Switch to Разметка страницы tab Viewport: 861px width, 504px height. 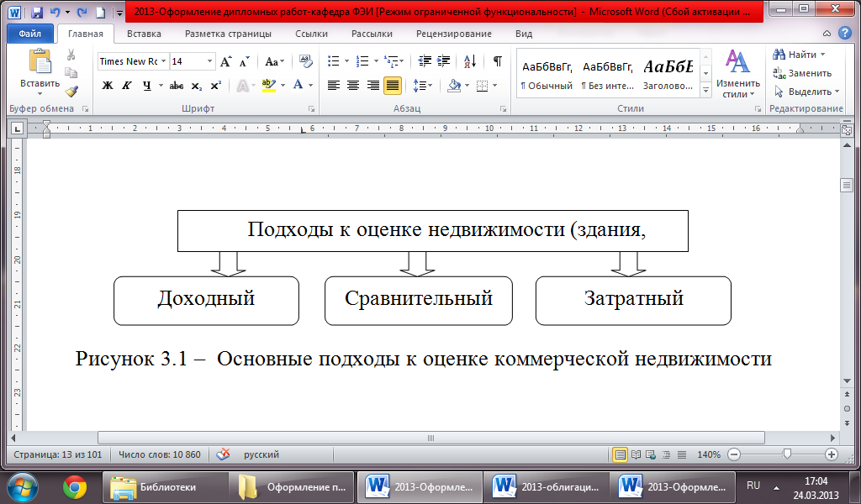[228, 34]
